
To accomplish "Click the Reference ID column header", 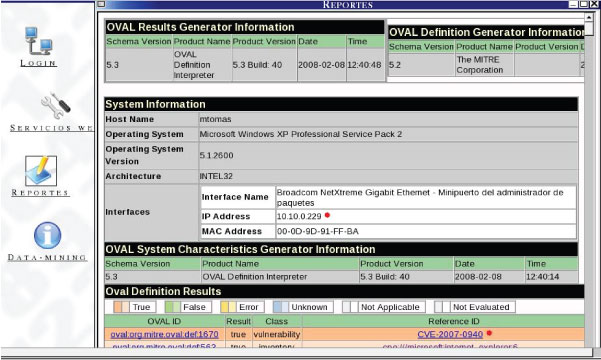I will point(443,321).
